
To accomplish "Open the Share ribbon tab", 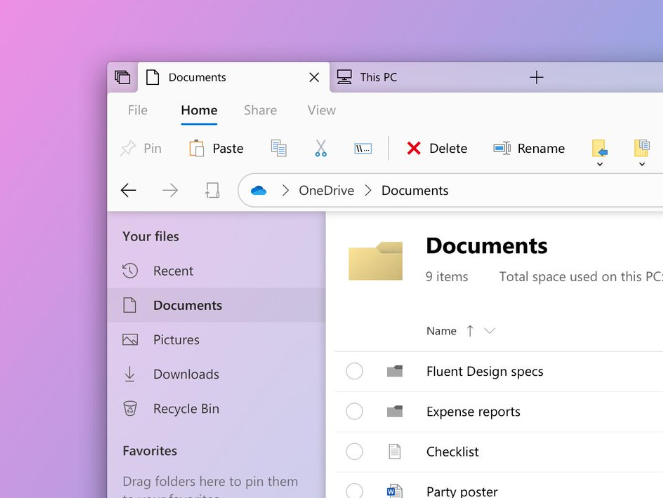I will (260, 110).
